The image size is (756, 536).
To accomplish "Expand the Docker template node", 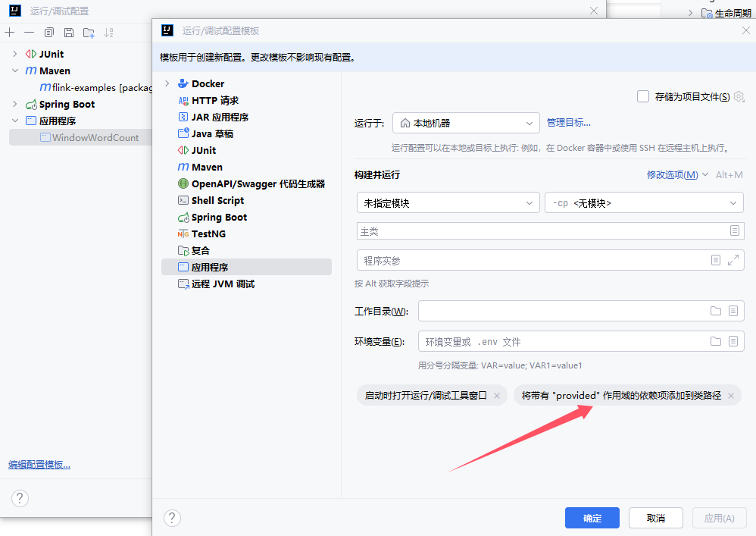I will pyautogui.click(x=167, y=83).
